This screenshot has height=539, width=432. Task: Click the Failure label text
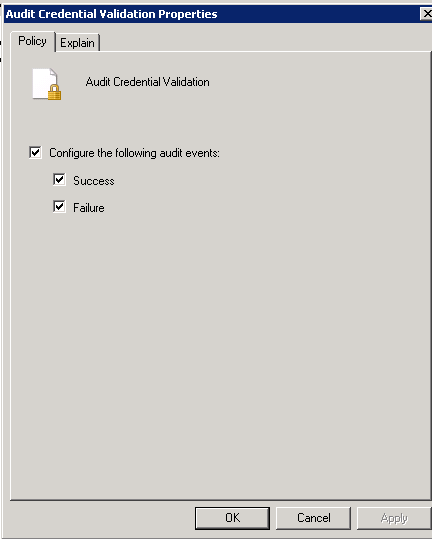[x=89, y=208]
